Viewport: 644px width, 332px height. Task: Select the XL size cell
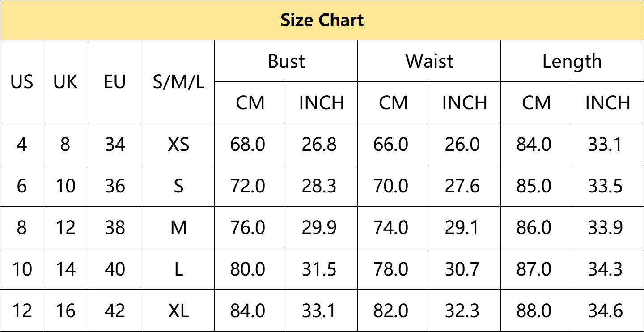pos(178,311)
